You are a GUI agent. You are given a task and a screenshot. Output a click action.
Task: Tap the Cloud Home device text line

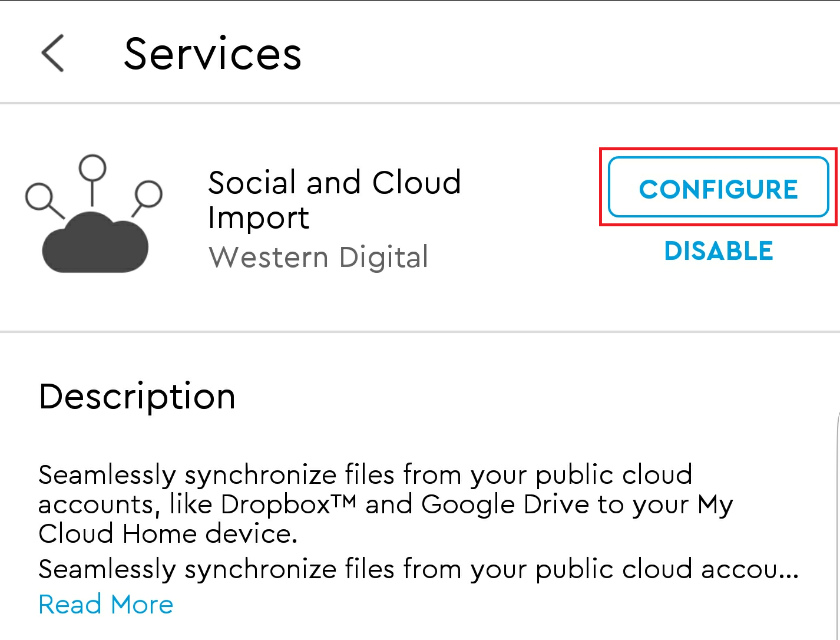[168, 534]
